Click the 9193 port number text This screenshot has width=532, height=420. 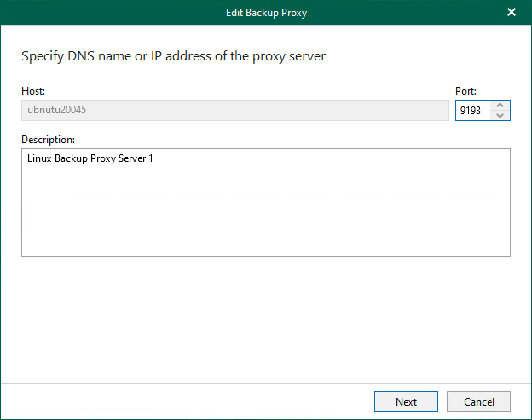tap(471, 111)
